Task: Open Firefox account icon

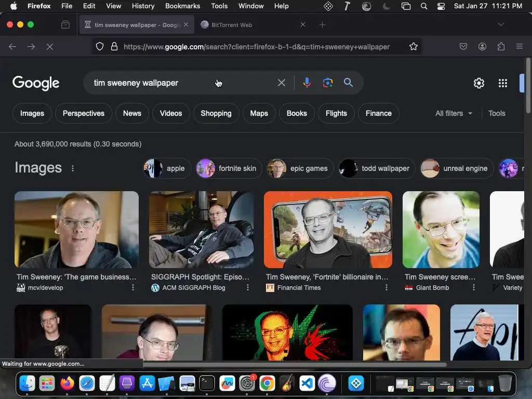Action: click(482, 46)
